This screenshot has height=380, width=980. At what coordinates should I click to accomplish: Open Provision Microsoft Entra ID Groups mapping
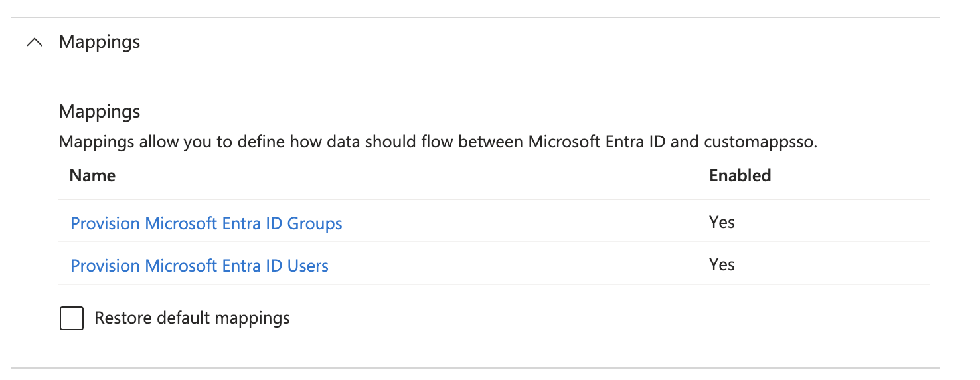click(206, 223)
